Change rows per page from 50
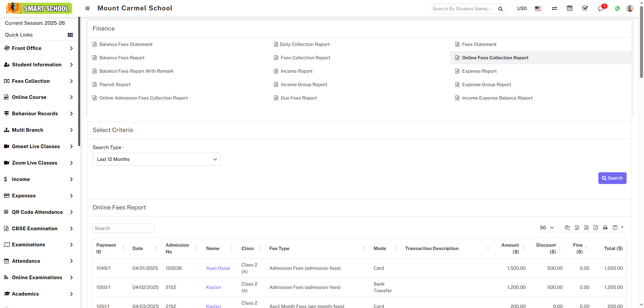The image size is (644, 308). pos(546,228)
